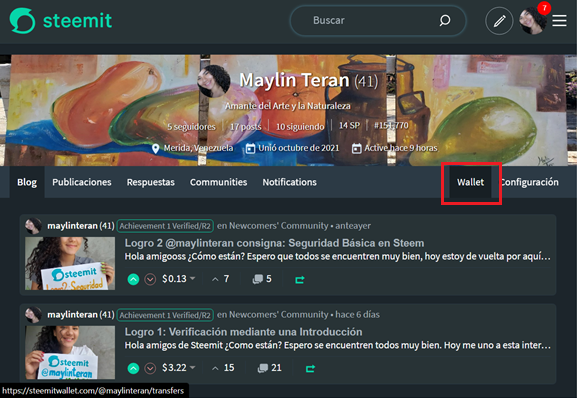Open the Logro 2 Seguridad Básica post thumbnail
This screenshot has width=577, height=398.
coord(70,263)
